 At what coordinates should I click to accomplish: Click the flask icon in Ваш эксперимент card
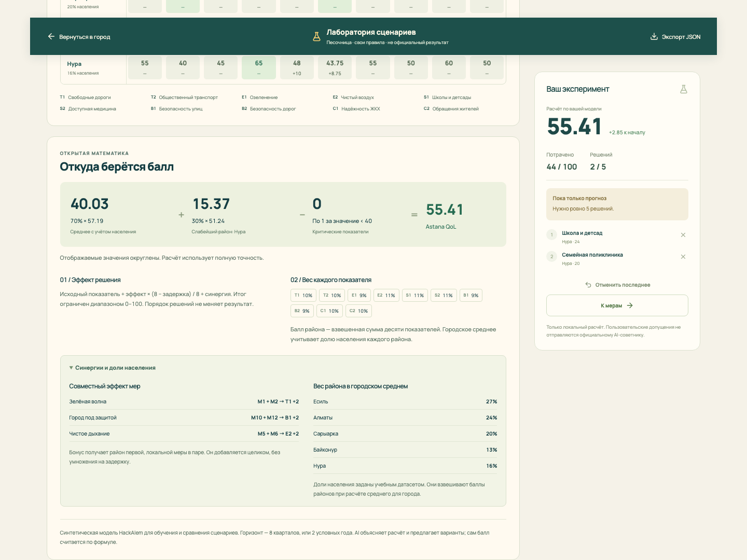tap(684, 89)
